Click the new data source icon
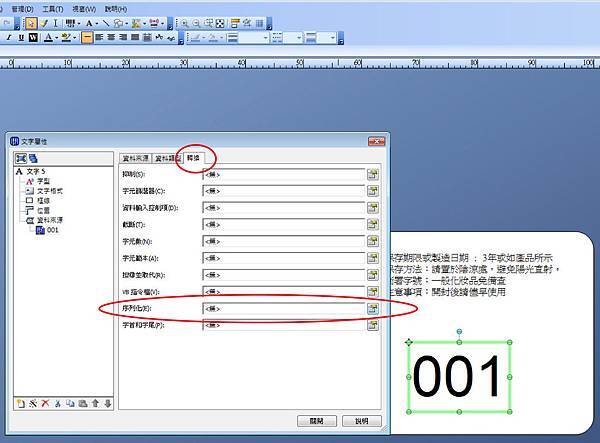The image size is (600, 443). 21,403
